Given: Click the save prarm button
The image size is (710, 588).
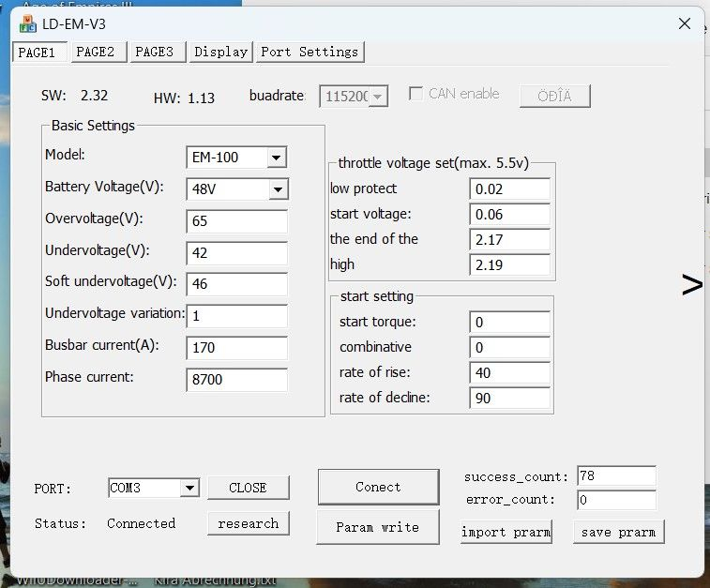Looking at the screenshot, I should [x=618, y=532].
